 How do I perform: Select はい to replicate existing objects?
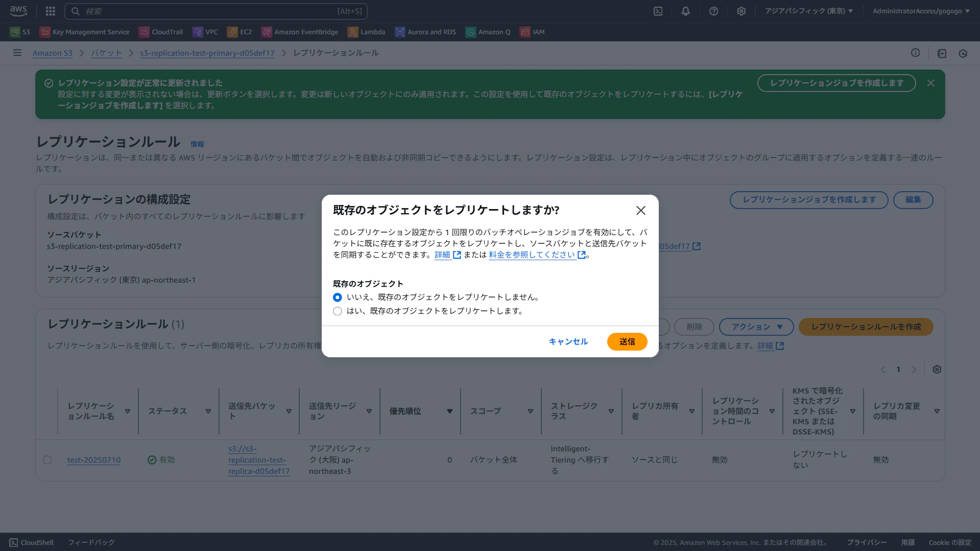(x=337, y=311)
